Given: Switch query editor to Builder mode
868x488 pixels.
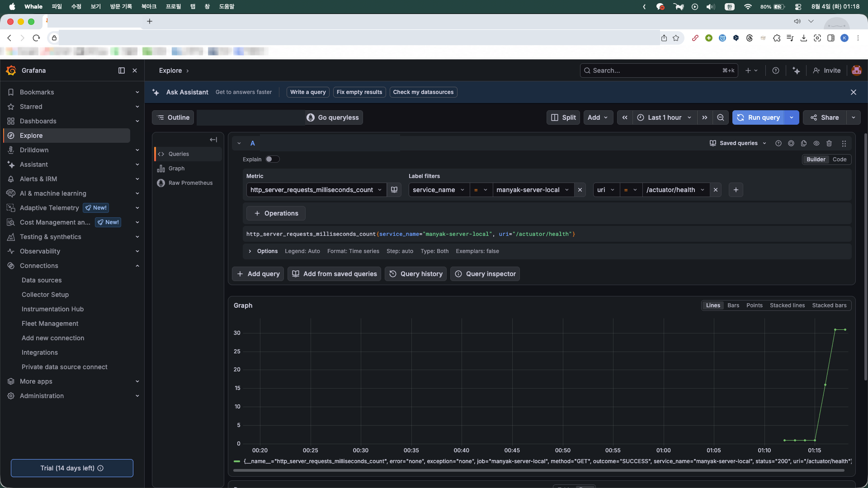Looking at the screenshot, I should tap(816, 160).
